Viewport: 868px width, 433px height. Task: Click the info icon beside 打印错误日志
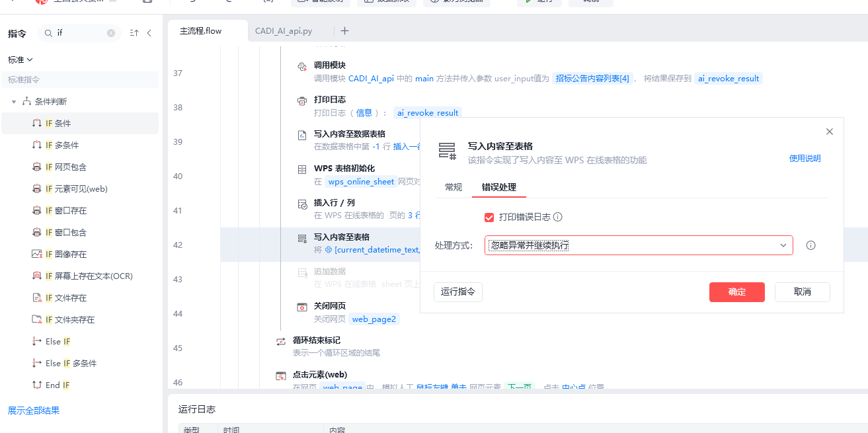pyautogui.click(x=558, y=217)
